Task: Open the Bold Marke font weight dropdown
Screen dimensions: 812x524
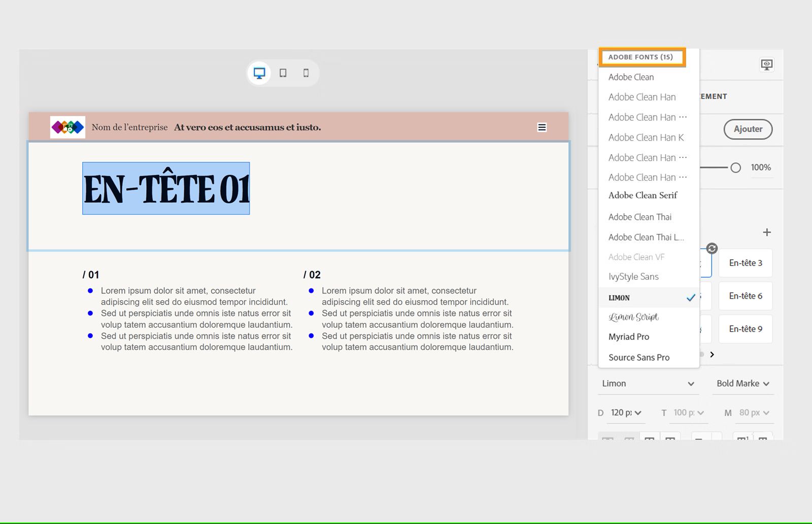Action: tap(743, 383)
